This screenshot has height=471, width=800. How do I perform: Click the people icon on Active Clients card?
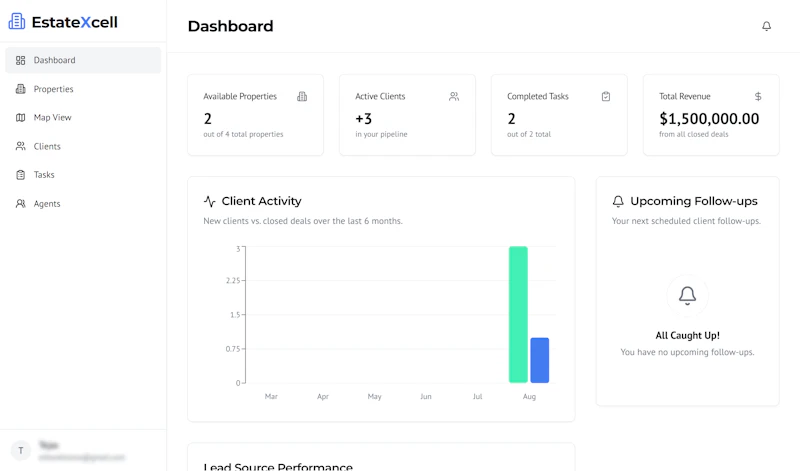pyautogui.click(x=454, y=96)
